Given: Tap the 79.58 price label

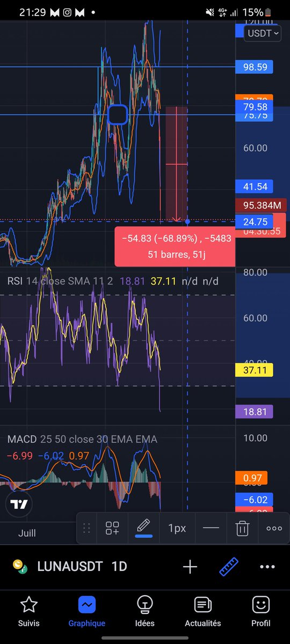Looking at the screenshot, I should click(255, 107).
